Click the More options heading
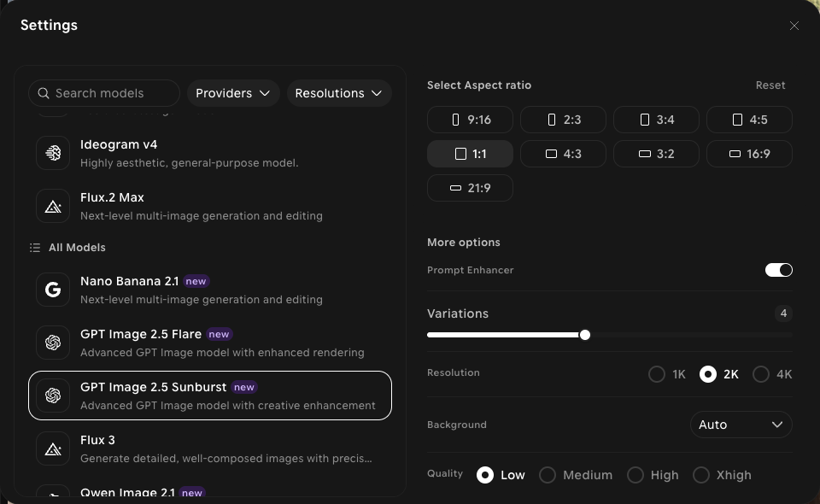The height and width of the screenshot is (504, 820). point(463,242)
